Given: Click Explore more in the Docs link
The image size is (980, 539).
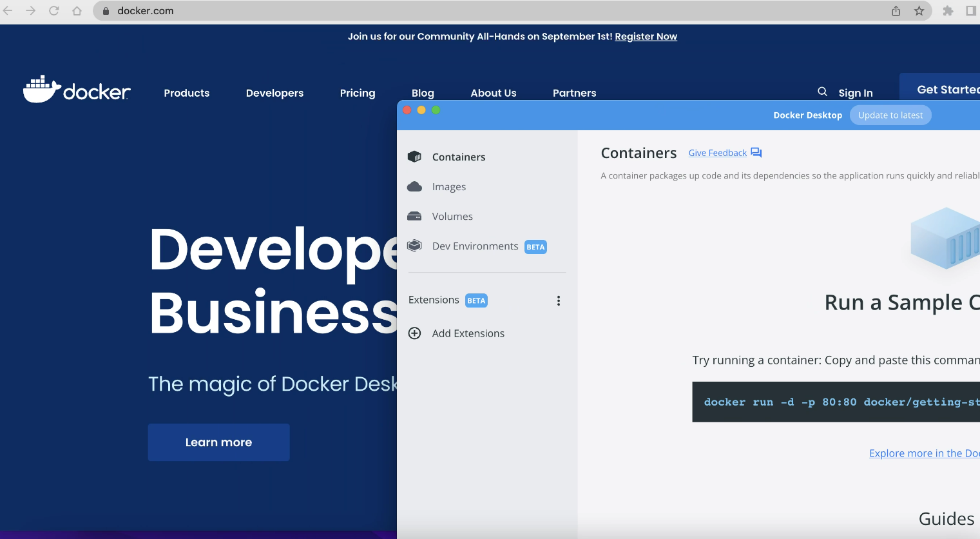Looking at the screenshot, I should click(924, 453).
